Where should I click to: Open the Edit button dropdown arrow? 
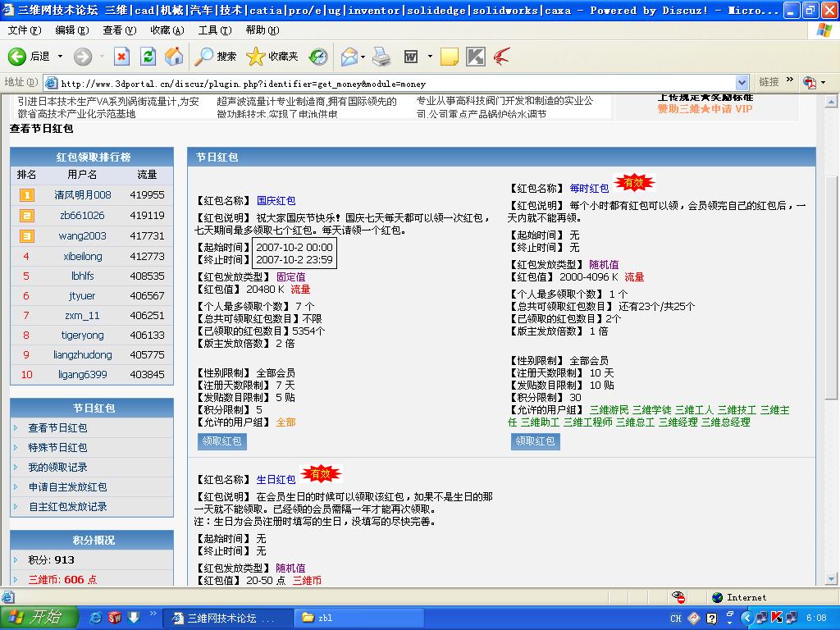[430, 57]
